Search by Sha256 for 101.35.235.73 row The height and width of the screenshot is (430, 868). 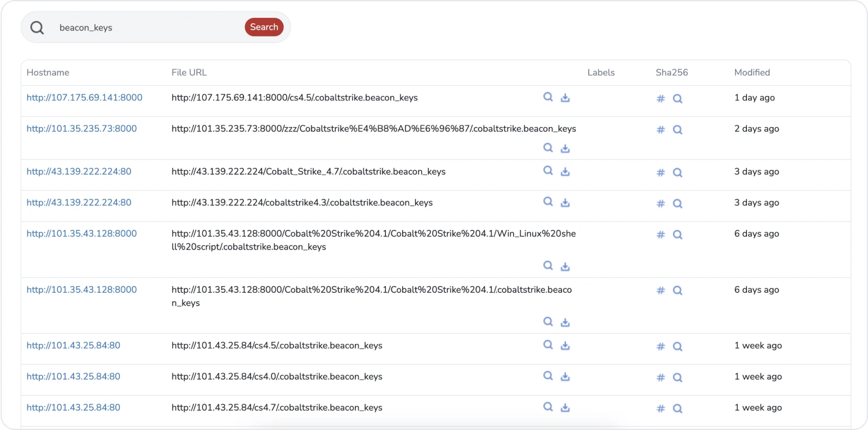coord(677,130)
